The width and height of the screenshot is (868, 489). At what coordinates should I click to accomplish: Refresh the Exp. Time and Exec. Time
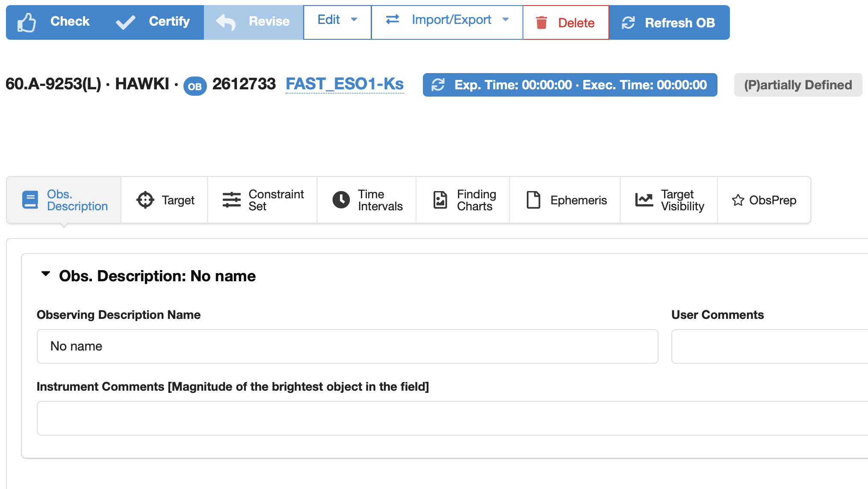[x=438, y=85]
